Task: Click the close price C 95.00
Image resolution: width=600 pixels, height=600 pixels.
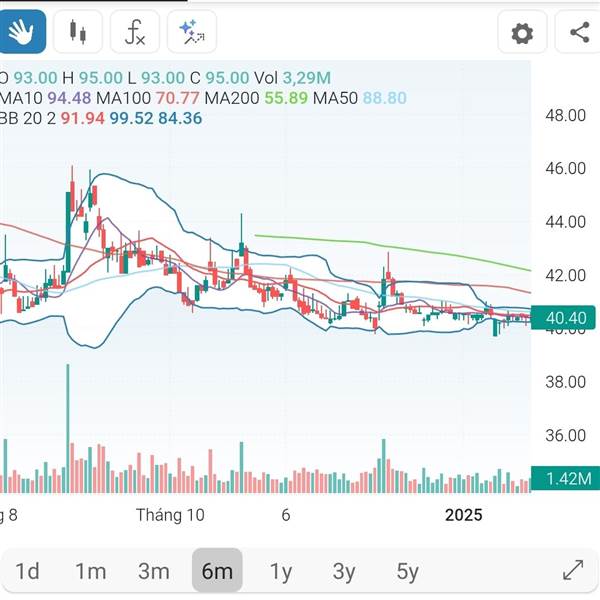Action: pos(219,78)
